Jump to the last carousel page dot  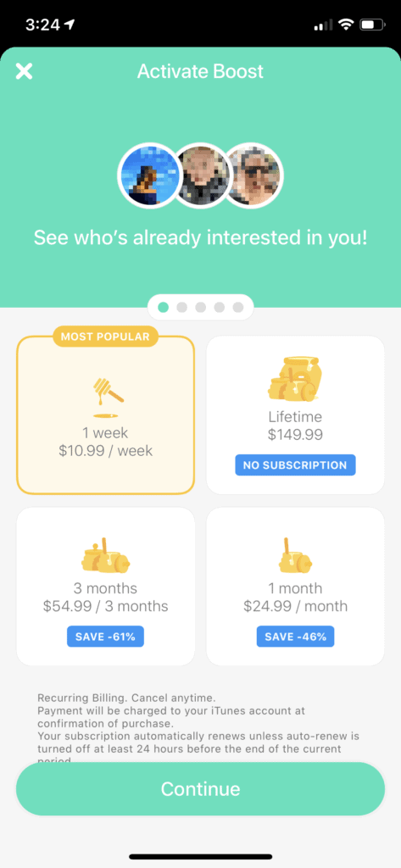coord(237,307)
